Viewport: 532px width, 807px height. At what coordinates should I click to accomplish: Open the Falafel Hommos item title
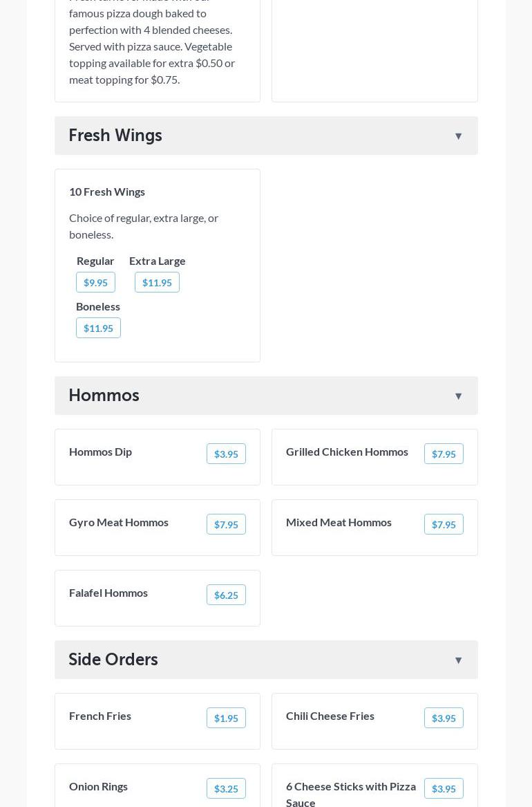[x=108, y=593]
